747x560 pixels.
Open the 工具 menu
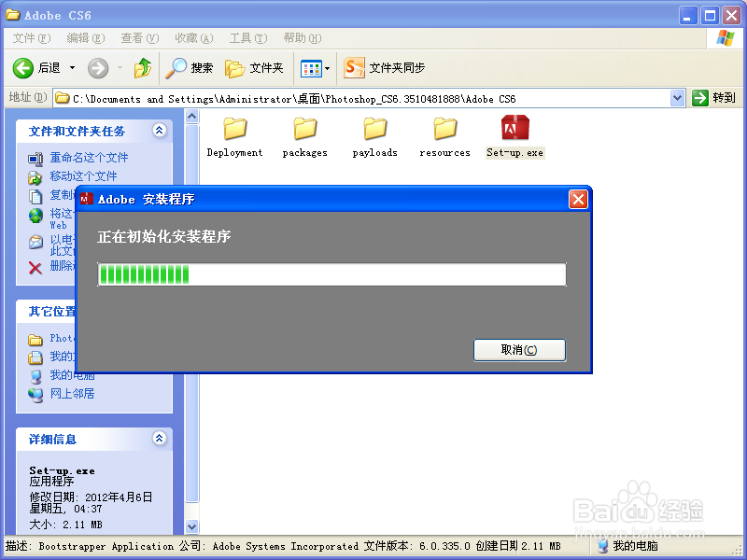pyautogui.click(x=247, y=38)
